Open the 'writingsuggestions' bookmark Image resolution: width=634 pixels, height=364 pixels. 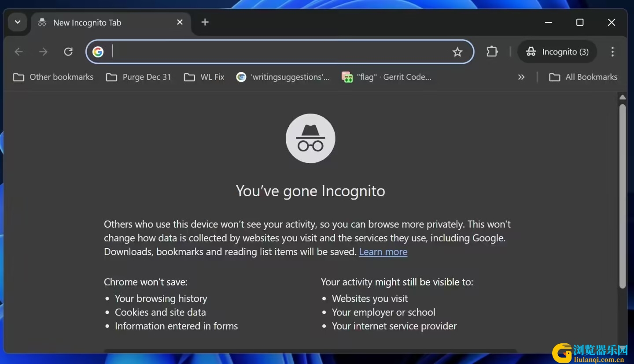pyautogui.click(x=283, y=77)
